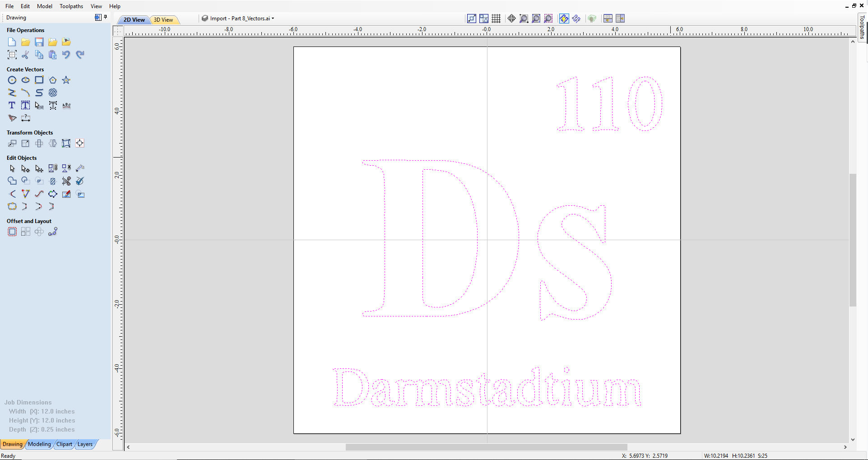868x460 pixels.
Task: Click the Save file icon
Action: pyautogui.click(x=39, y=42)
